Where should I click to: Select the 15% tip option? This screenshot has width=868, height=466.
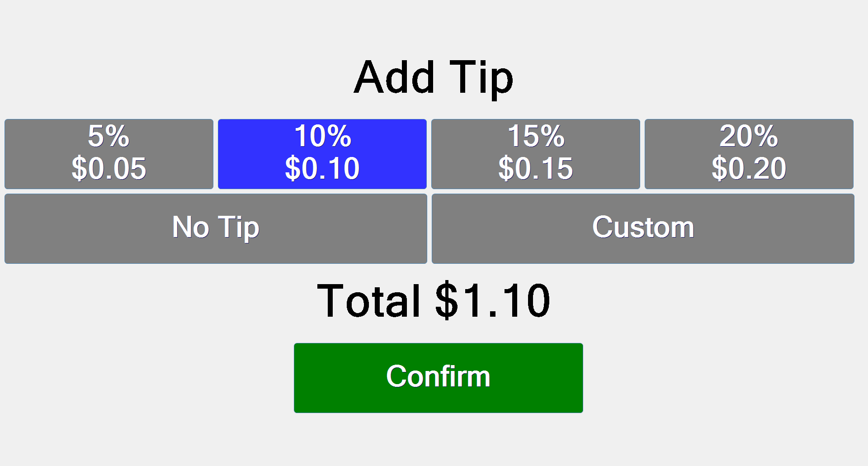(x=535, y=154)
